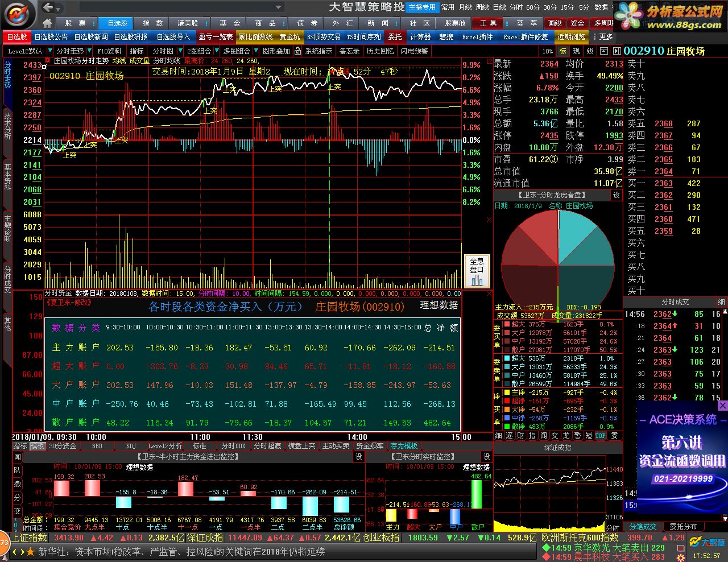Image resolution: width=728 pixels, height=562 pixels.
Task: Open the 计算器 calculator button
Action: tap(421, 37)
